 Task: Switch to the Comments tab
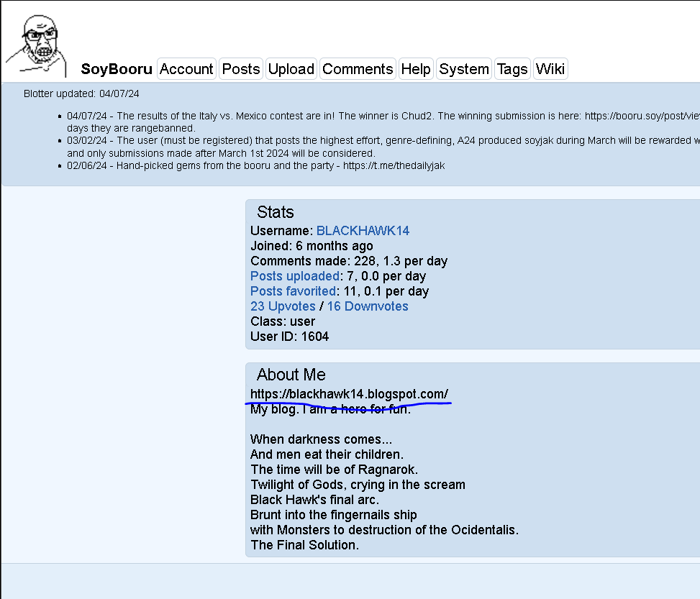(358, 69)
